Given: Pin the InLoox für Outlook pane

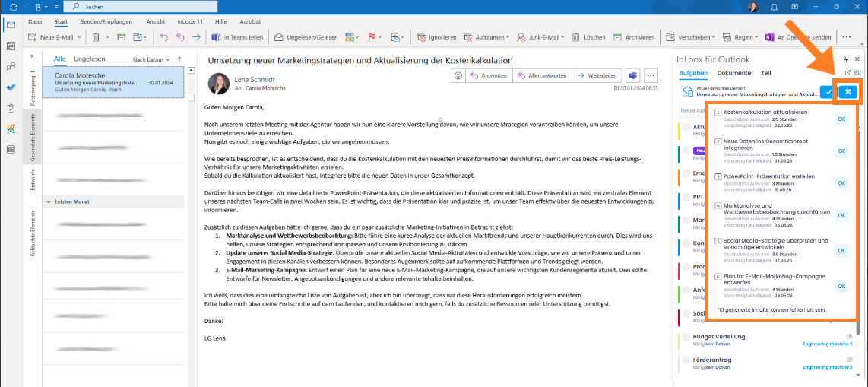Looking at the screenshot, I should point(846,59).
